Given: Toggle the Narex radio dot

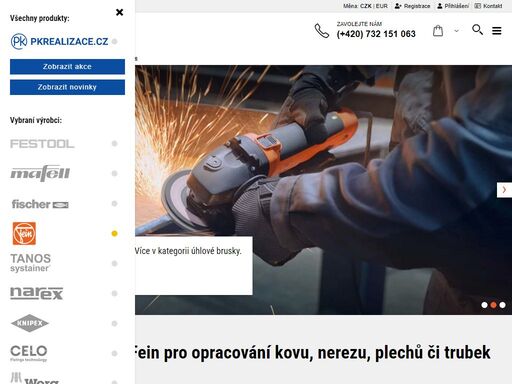Looking at the screenshot, I should pyautogui.click(x=114, y=293).
